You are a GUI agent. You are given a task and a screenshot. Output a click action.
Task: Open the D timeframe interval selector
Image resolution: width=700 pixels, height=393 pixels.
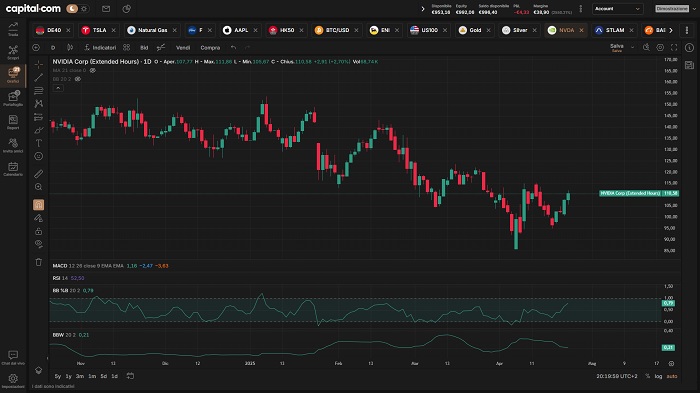[x=53, y=47]
